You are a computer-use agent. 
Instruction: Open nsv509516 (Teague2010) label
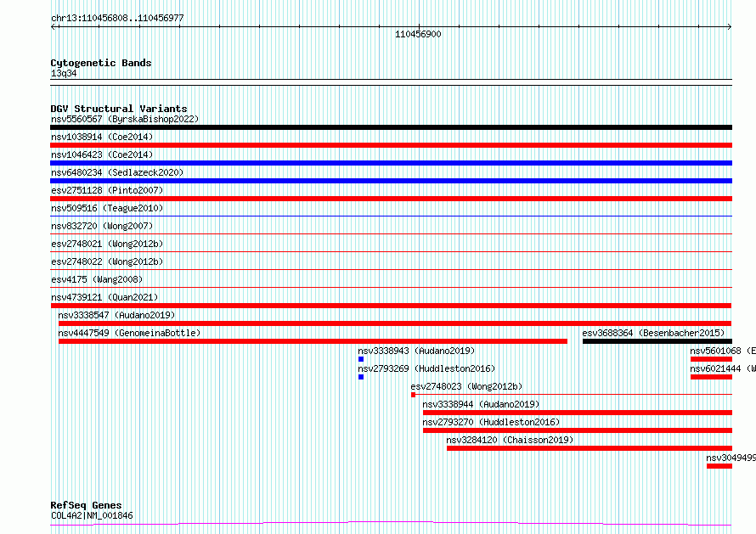107,208
